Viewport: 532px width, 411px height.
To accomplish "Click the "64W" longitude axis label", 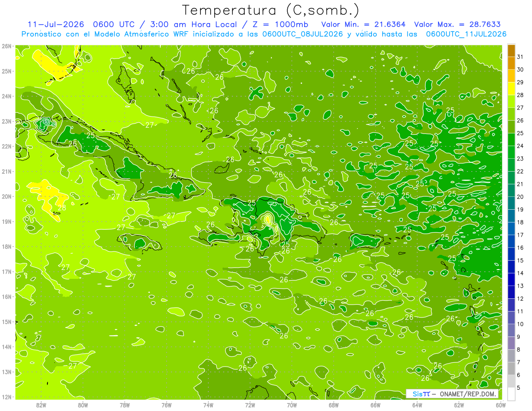I will (x=417, y=405).
